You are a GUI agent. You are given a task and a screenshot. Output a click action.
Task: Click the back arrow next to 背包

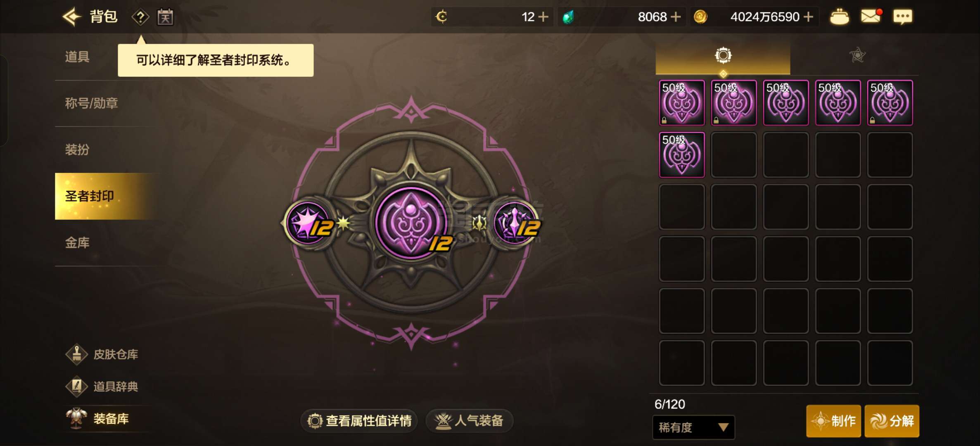pyautogui.click(x=72, y=17)
